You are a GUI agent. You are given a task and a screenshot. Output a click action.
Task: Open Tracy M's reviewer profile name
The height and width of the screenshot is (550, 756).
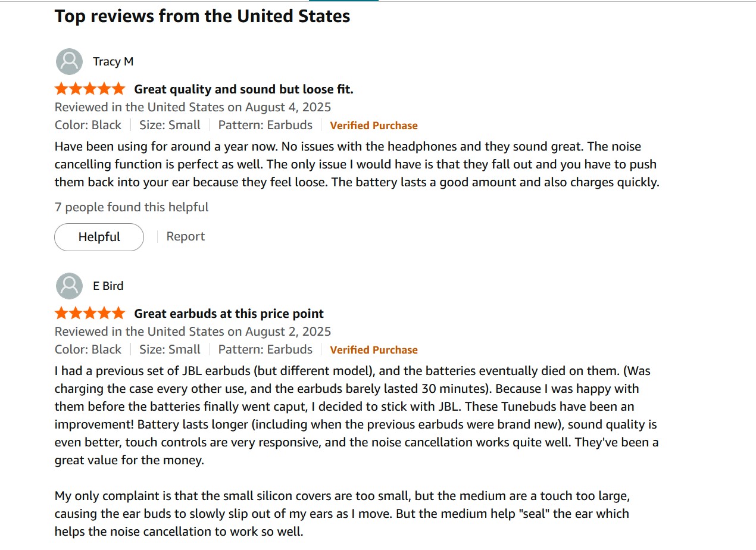(x=113, y=61)
